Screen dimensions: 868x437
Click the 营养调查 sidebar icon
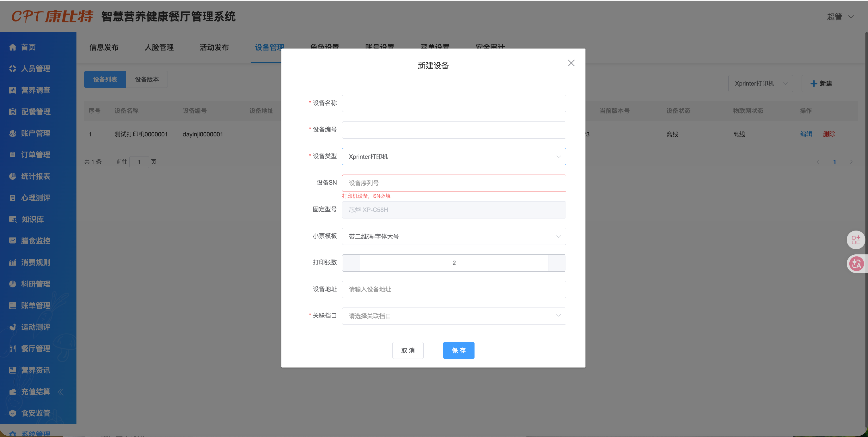(x=12, y=90)
